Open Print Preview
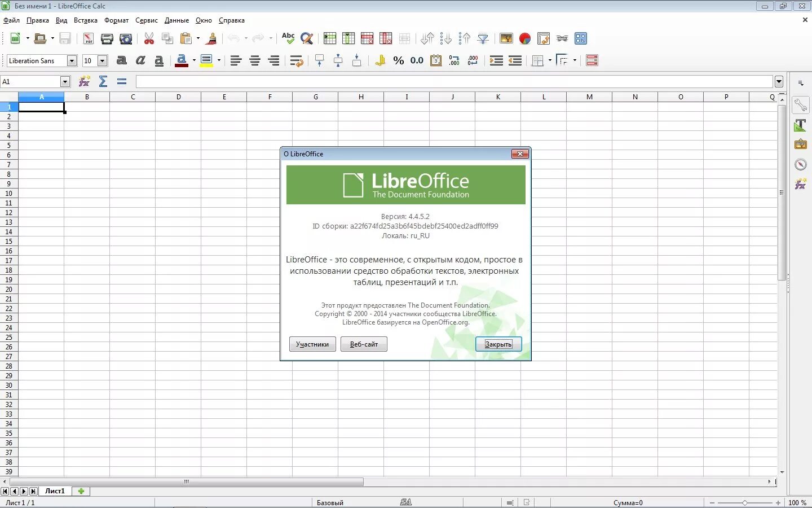This screenshot has height=508, width=812. pos(126,38)
